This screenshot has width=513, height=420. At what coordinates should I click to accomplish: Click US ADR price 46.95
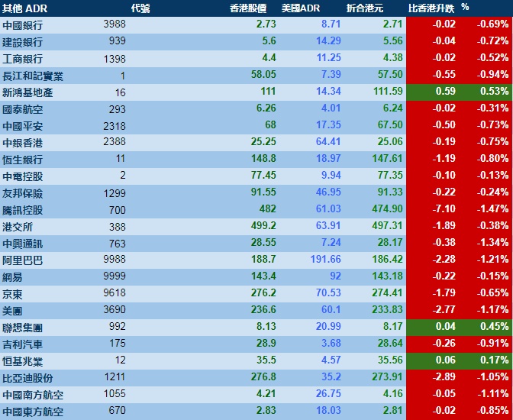pyautogui.click(x=328, y=192)
